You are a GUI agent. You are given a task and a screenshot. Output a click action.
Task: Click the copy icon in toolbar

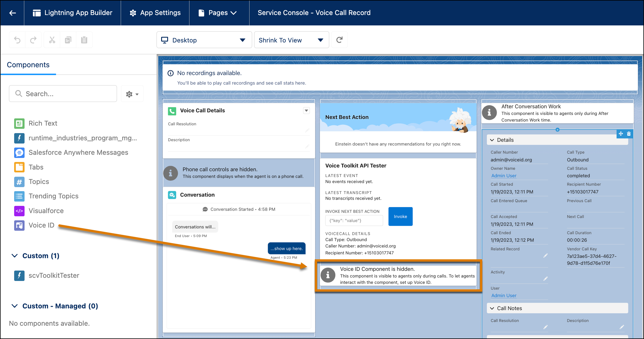tap(68, 40)
